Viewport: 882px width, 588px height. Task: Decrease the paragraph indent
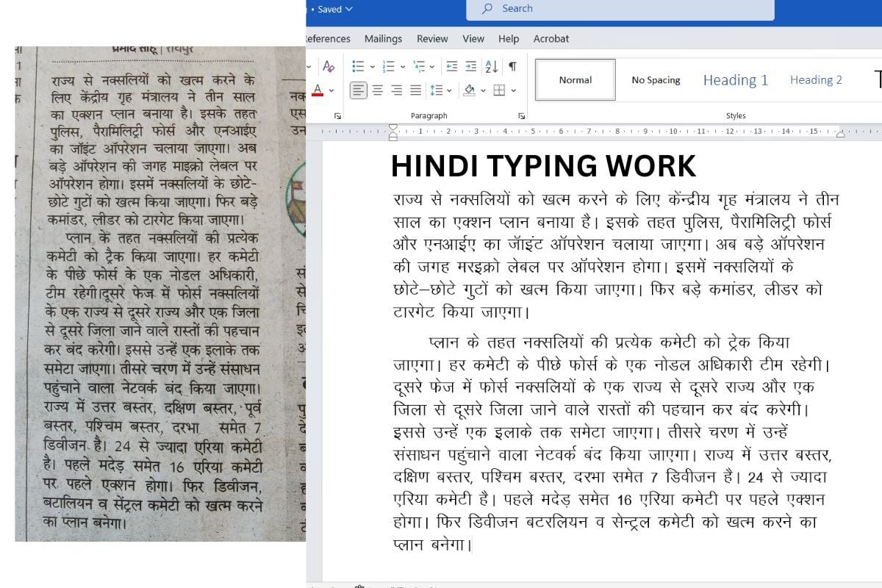(x=452, y=66)
